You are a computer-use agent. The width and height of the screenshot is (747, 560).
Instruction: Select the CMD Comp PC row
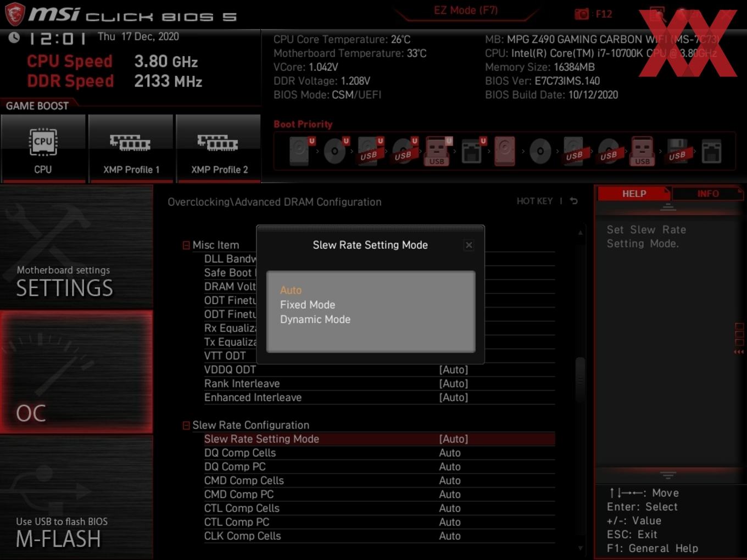point(379,495)
